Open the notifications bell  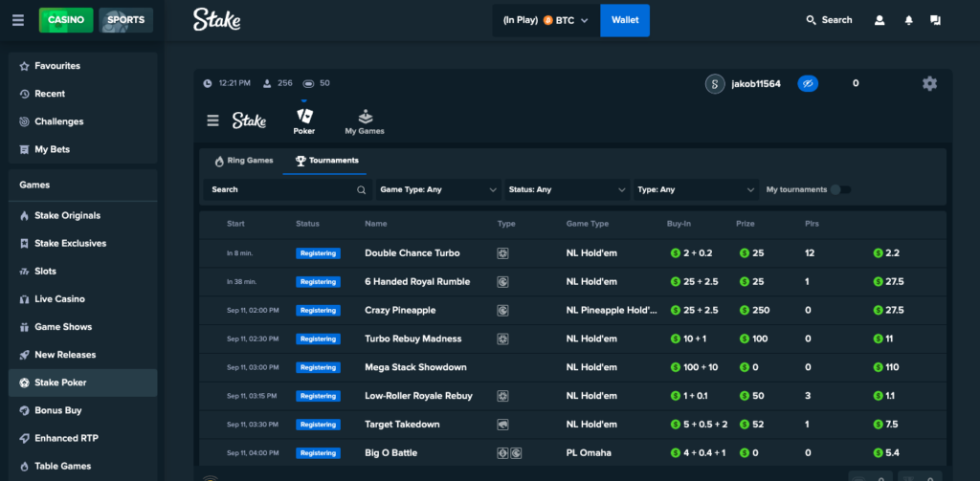(909, 20)
